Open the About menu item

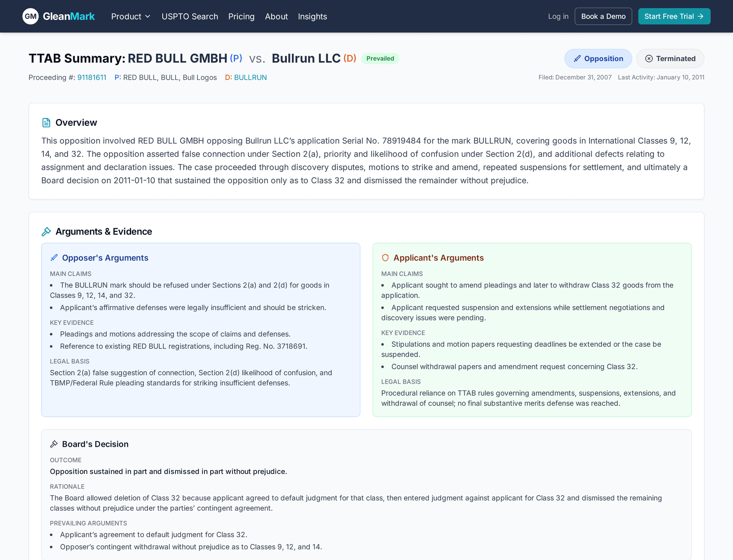pos(277,16)
